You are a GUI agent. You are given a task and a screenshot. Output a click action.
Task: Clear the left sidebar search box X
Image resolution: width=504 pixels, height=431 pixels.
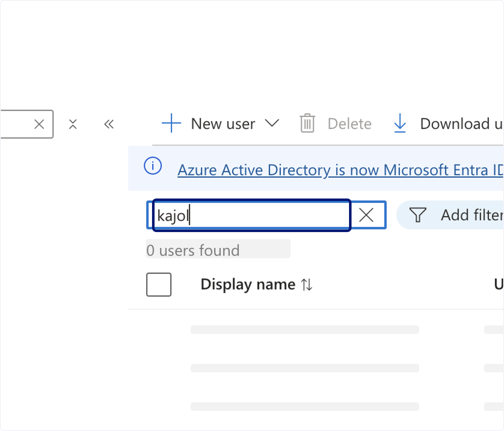tap(39, 124)
